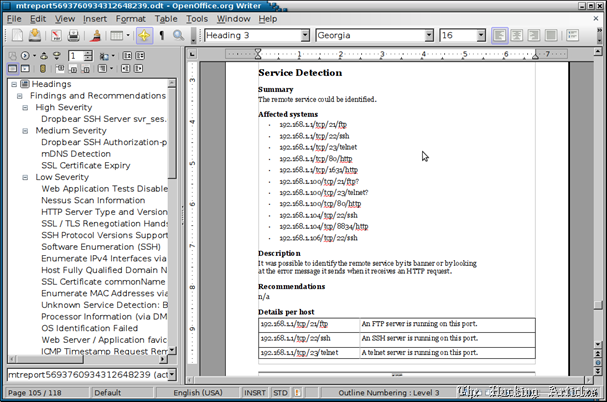Open the Format menu
The width and height of the screenshot is (607, 402).
131,19
